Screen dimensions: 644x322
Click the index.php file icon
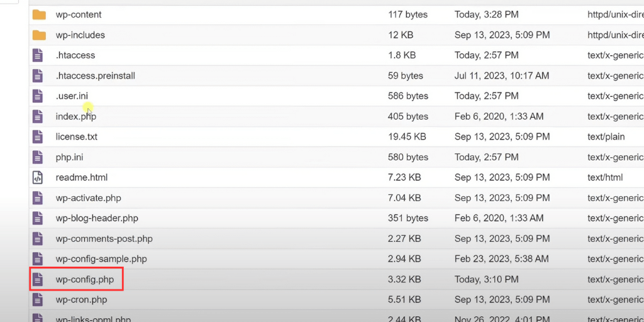38,116
